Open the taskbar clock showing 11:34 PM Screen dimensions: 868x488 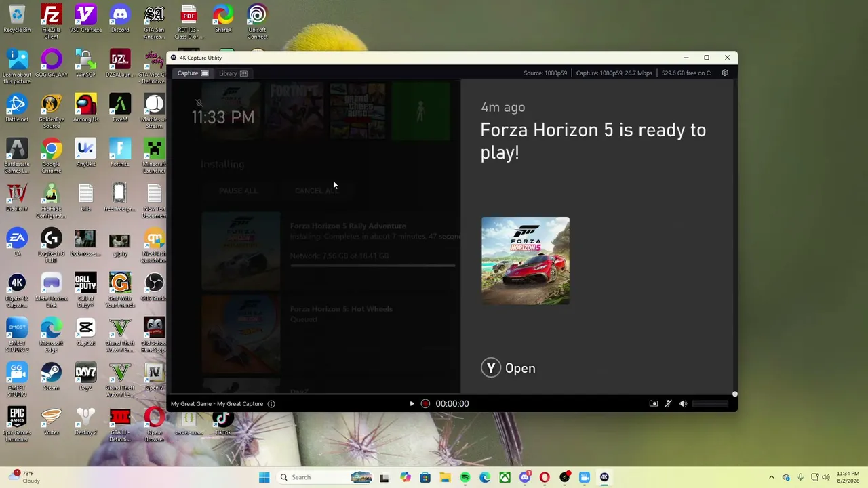click(848, 477)
